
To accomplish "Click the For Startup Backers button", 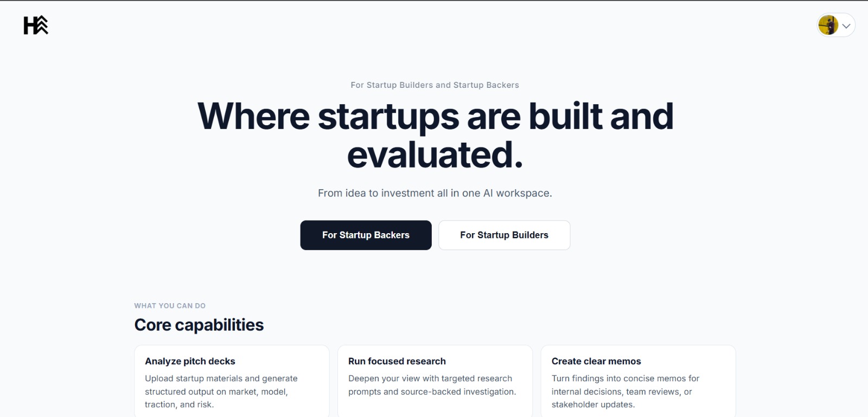I will 366,235.
